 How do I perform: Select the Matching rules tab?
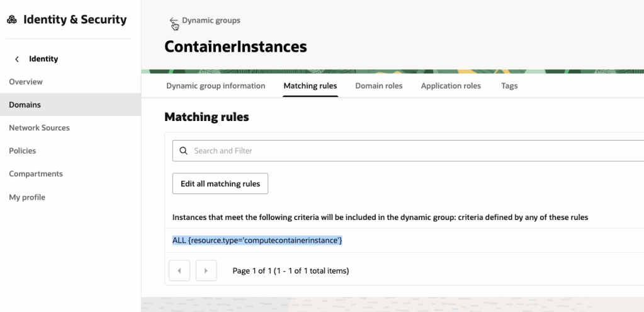(310, 86)
